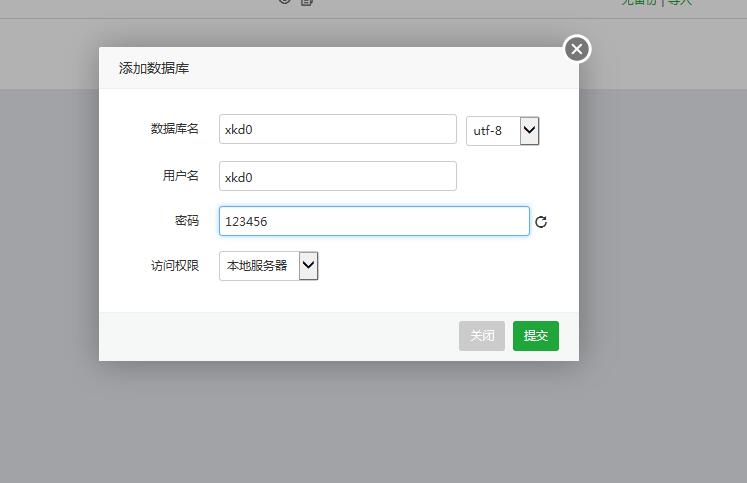Open the green 导入 link at top right

680,3
